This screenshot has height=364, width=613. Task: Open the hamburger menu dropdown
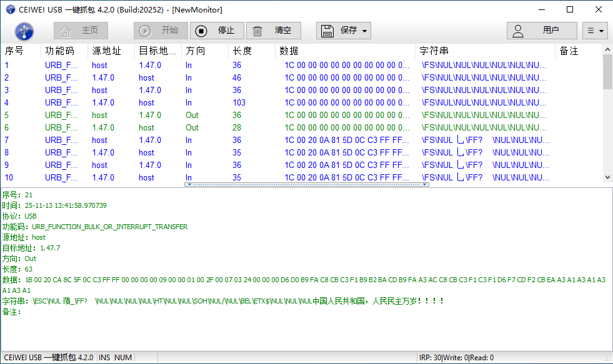pos(595,31)
